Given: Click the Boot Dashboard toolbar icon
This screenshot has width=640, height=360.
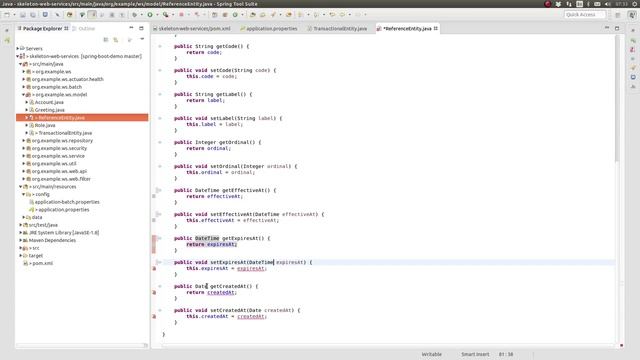Looking at the screenshot, I should point(45,15).
